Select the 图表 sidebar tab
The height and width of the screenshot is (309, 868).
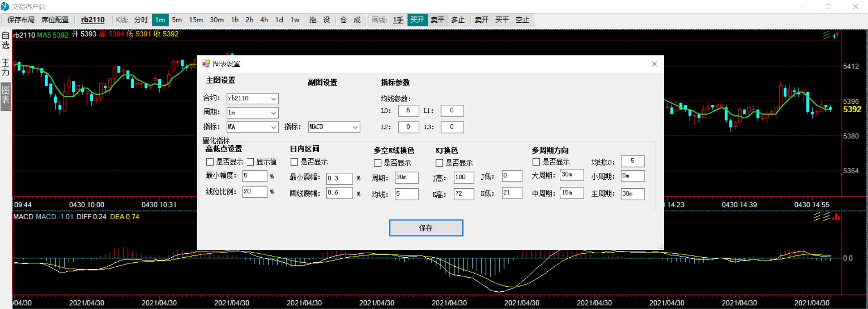tap(5, 95)
